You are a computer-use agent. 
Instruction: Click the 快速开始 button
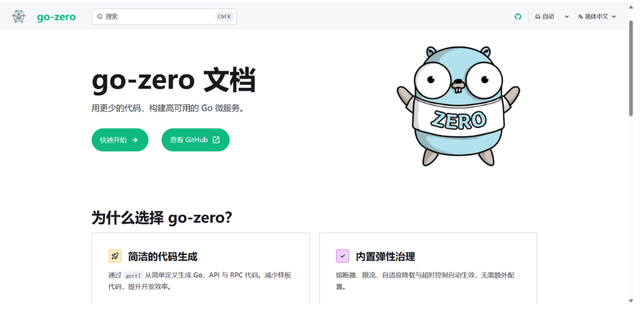[119, 140]
